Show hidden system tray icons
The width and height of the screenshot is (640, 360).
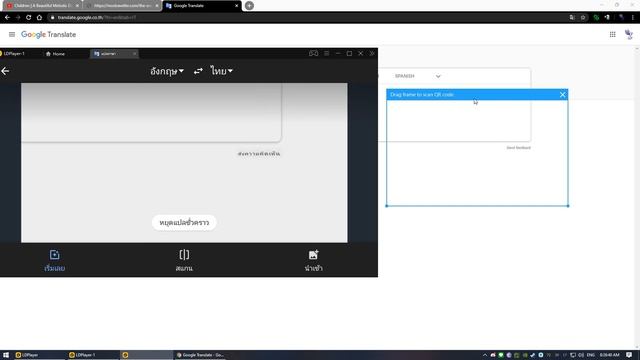(x=485, y=355)
